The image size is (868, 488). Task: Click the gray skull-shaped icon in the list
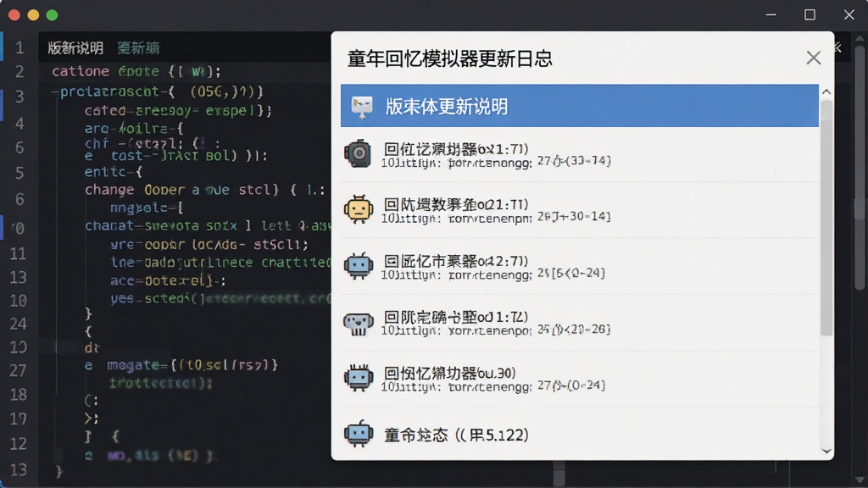point(359,323)
